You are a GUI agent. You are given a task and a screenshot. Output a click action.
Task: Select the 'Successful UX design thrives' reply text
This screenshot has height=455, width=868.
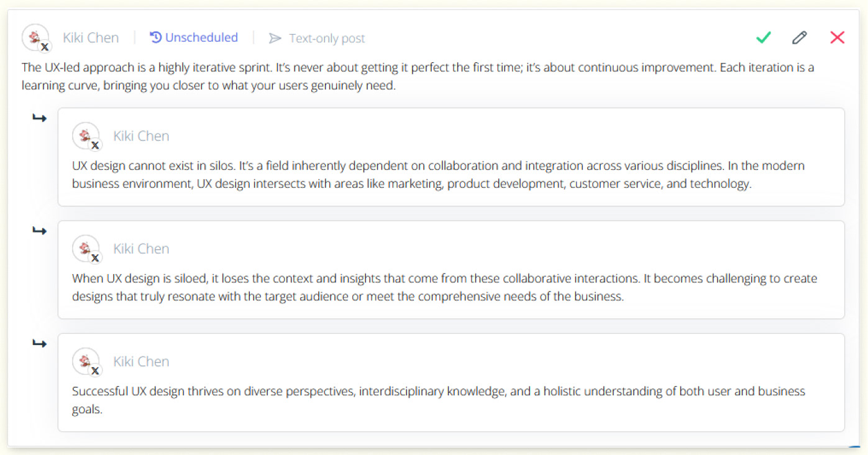click(439, 400)
